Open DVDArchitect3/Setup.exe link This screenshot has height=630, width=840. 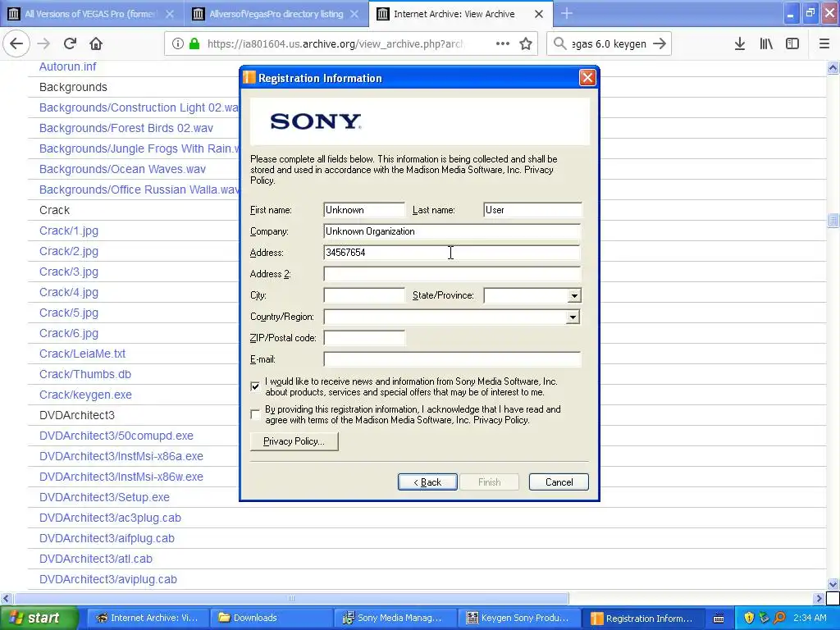click(104, 497)
